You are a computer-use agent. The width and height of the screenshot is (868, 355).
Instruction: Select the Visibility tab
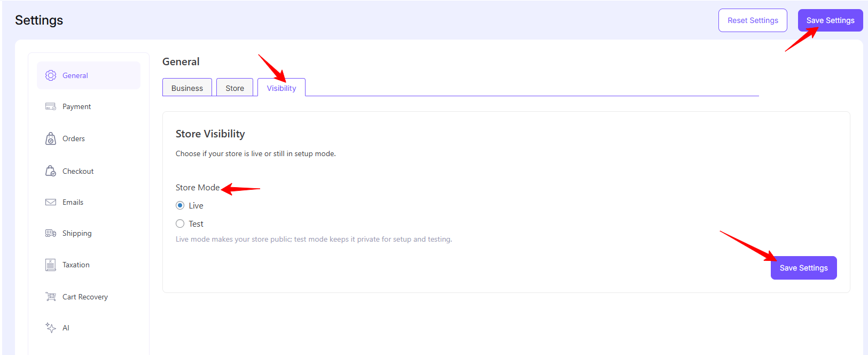281,88
